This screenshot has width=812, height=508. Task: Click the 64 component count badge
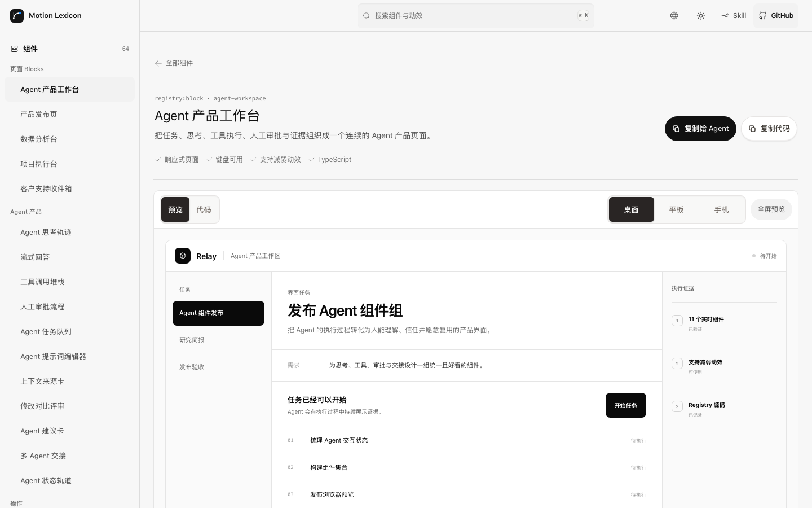(x=126, y=49)
